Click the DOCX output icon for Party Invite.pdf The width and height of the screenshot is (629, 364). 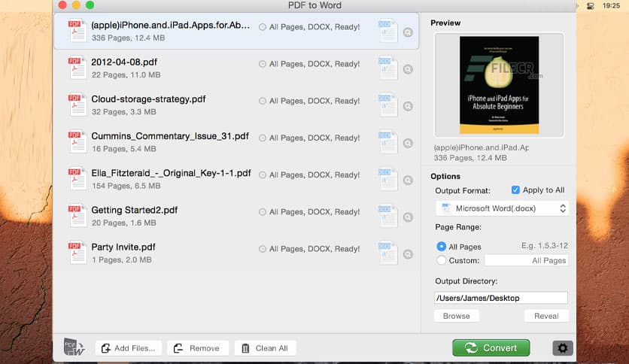point(387,253)
